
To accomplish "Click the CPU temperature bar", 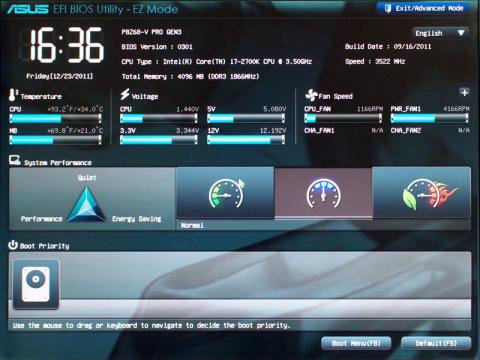I will click(x=56, y=119).
